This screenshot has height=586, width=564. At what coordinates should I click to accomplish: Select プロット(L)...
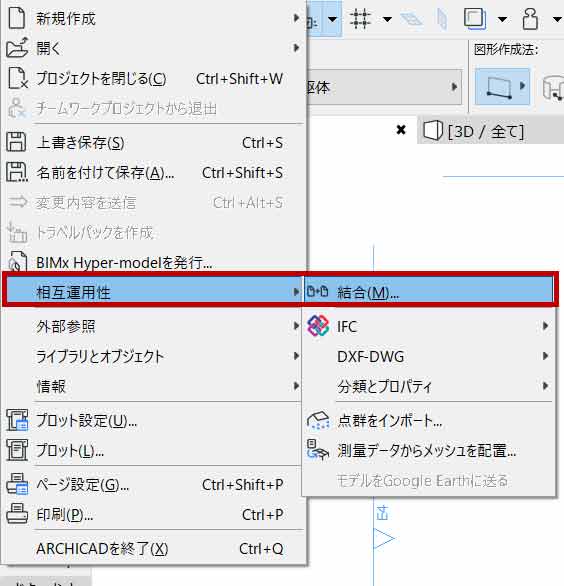153,451
